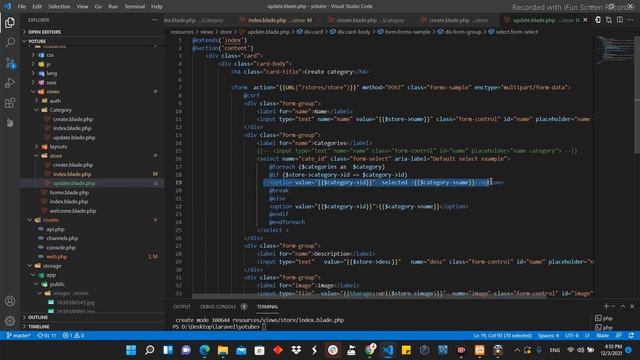Open the View menu
The width and height of the screenshot is (640, 360).
click(x=82, y=7)
